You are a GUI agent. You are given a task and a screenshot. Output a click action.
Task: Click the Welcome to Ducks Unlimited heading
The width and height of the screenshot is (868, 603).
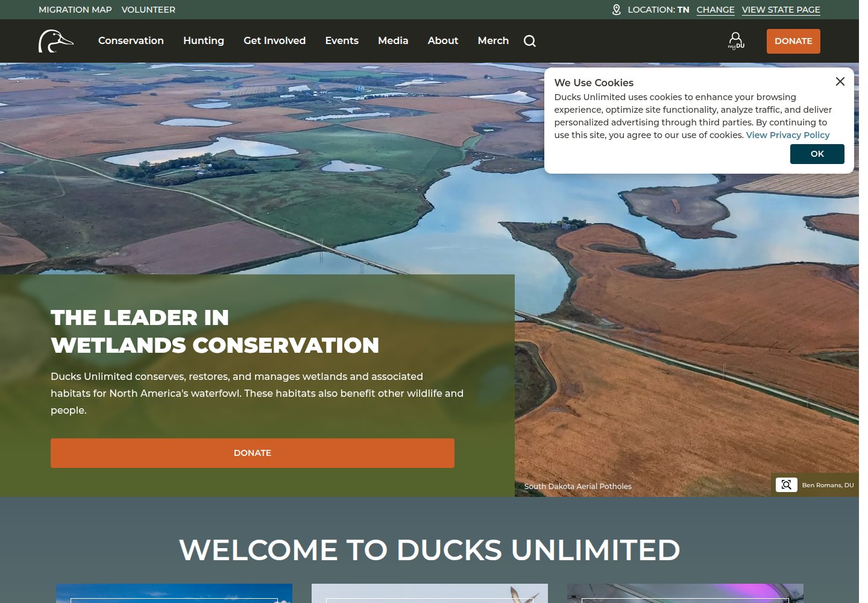click(x=430, y=550)
